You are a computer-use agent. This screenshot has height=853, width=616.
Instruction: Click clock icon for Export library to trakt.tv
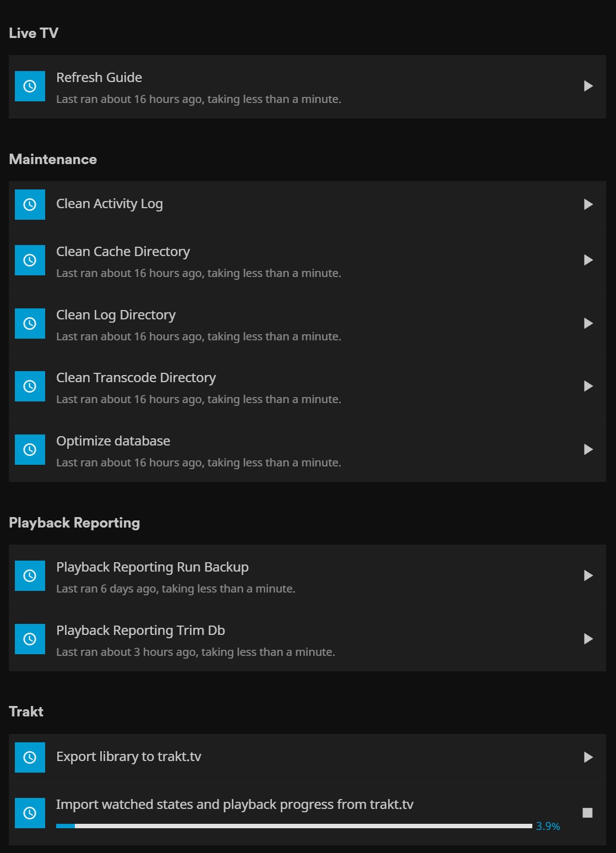(x=30, y=757)
